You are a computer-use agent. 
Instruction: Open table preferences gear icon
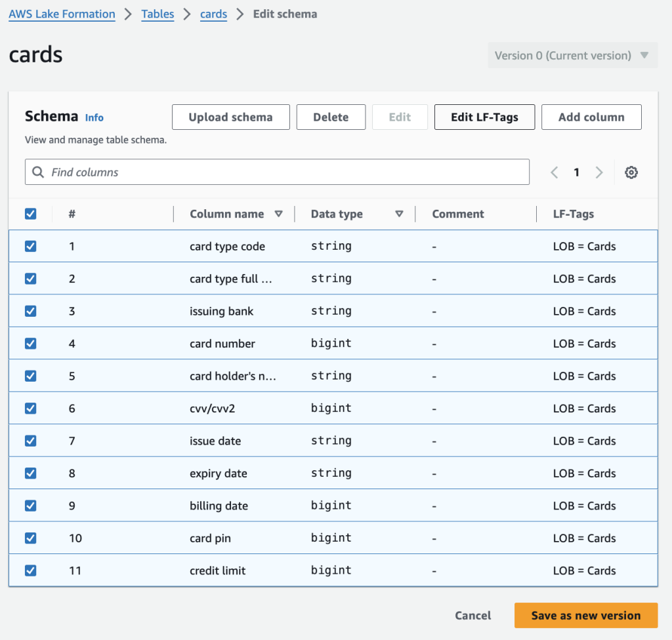631,172
